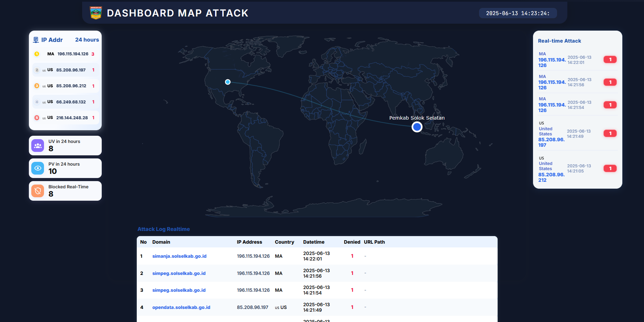Open opendata.solselkab.go.id domain link
Viewport: 644px width, 322px height.
[181, 307]
